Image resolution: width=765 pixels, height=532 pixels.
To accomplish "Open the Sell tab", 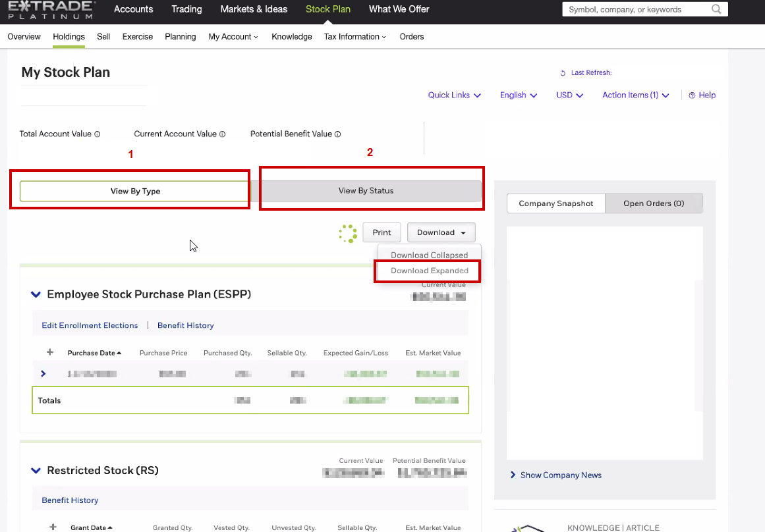I will pos(103,37).
